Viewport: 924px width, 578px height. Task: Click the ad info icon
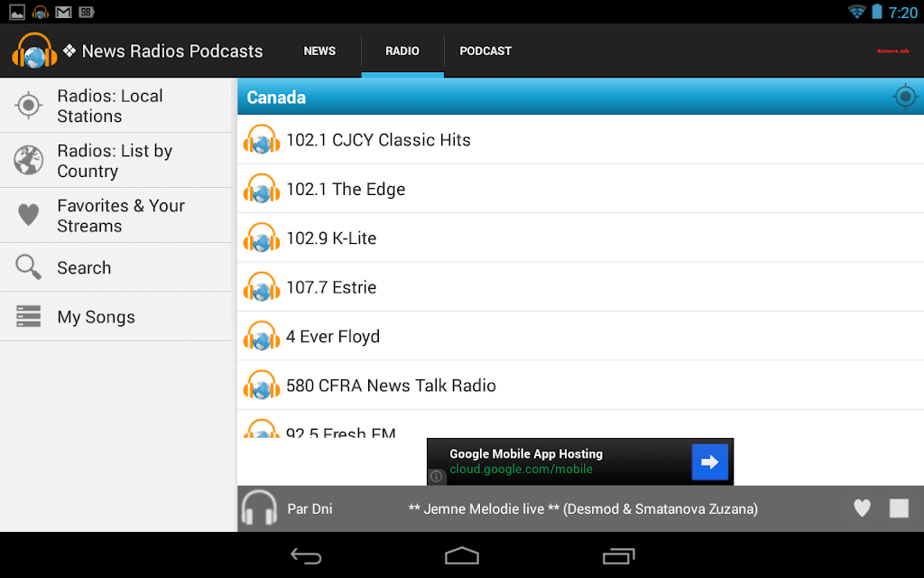[436, 476]
